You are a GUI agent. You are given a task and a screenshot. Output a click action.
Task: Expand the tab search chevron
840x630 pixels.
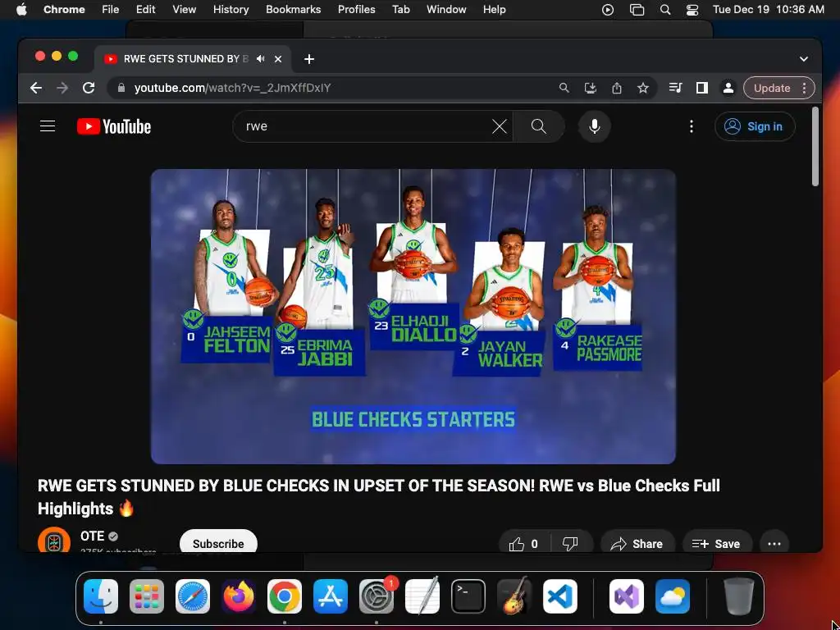804,59
